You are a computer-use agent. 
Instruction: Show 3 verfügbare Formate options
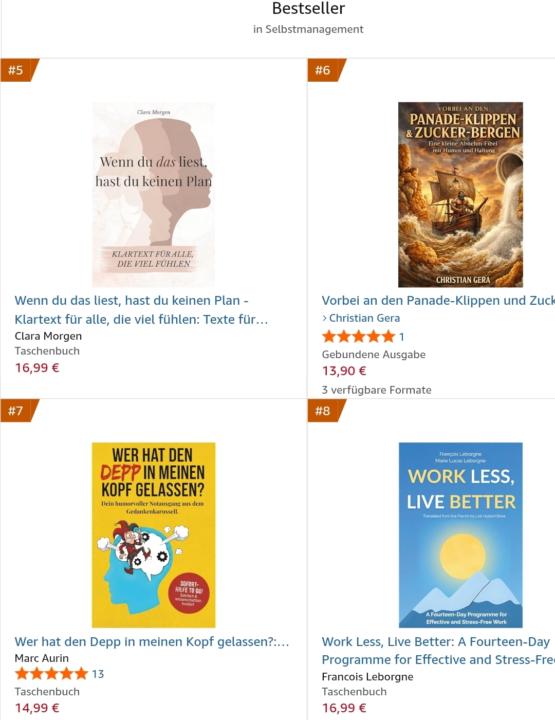click(x=376, y=390)
